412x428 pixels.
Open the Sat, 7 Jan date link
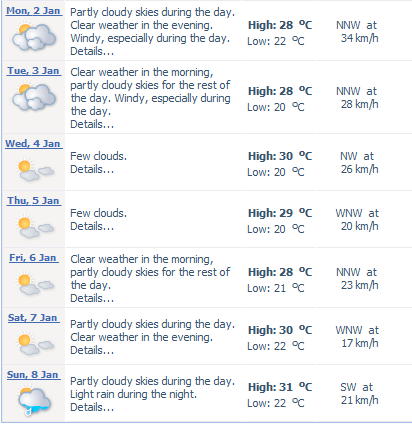coord(33,318)
